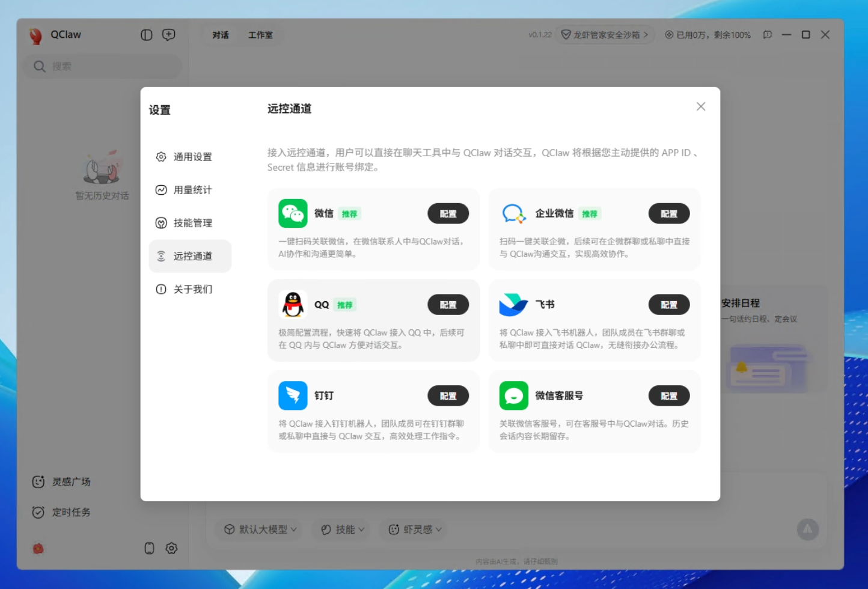Click the send arrow button
The width and height of the screenshot is (868, 589).
coord(808,529)
